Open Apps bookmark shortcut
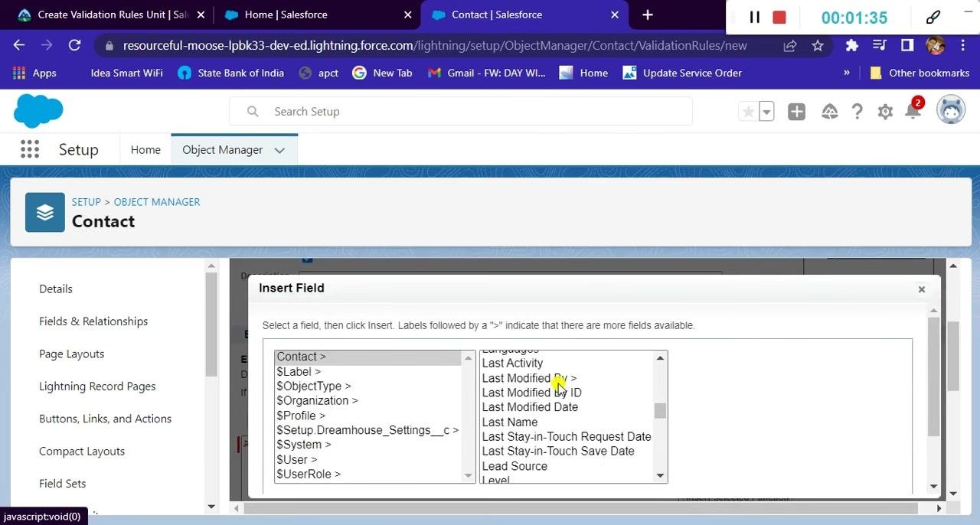The height and width of the screenshot is (525, 980). (x=34, y=73)
